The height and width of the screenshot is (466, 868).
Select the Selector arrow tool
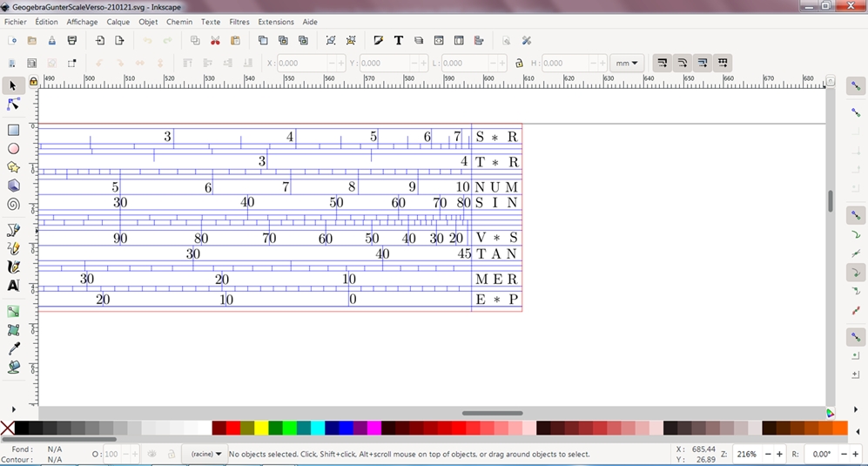[13, 86]
